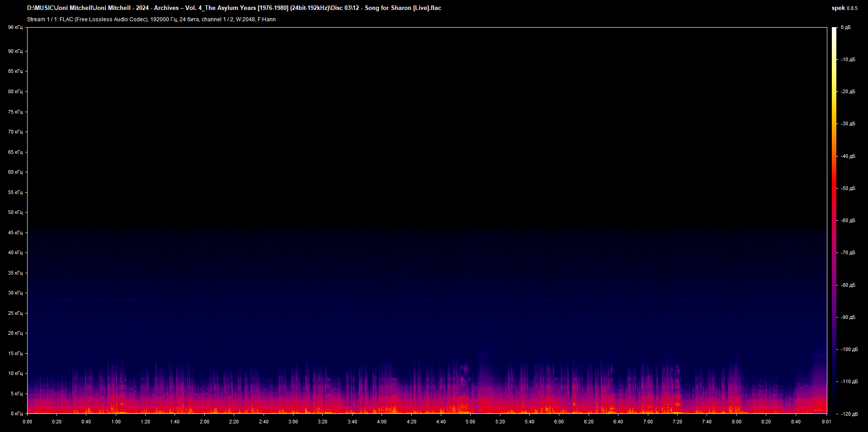The height and width of the screenshot is (432, 868).
Task: Select the 3:00 time marker
Action: (x=293, y=422)
